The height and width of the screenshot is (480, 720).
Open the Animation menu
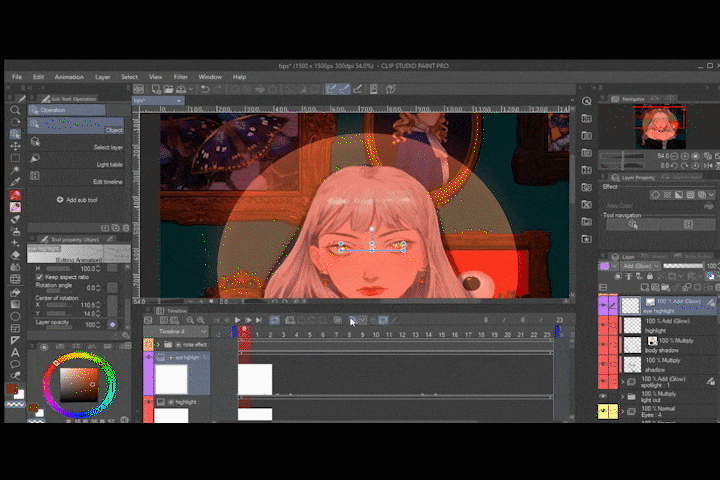tap(69, 77)
